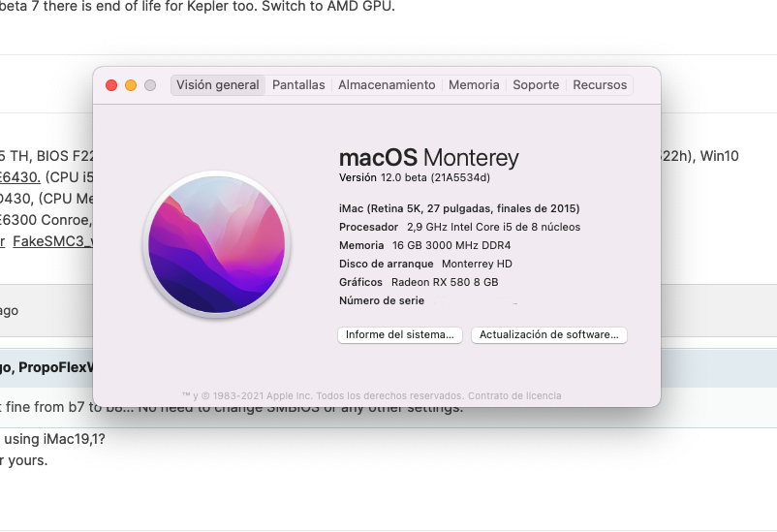The width and height of the screenshot is (777, 532).
Task: Open the Almacenamiento tab
Action: click(x=387, y=84)
